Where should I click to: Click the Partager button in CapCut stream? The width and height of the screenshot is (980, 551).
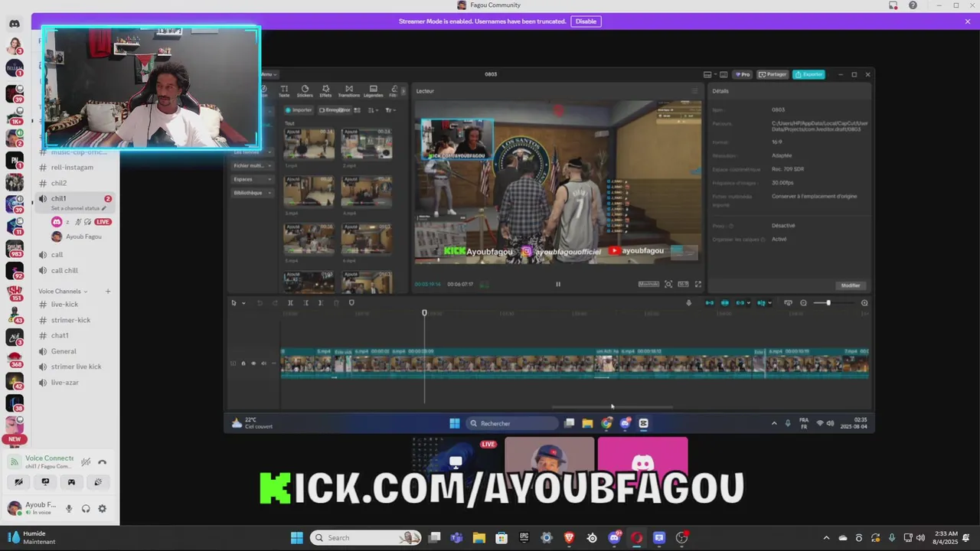773,74
